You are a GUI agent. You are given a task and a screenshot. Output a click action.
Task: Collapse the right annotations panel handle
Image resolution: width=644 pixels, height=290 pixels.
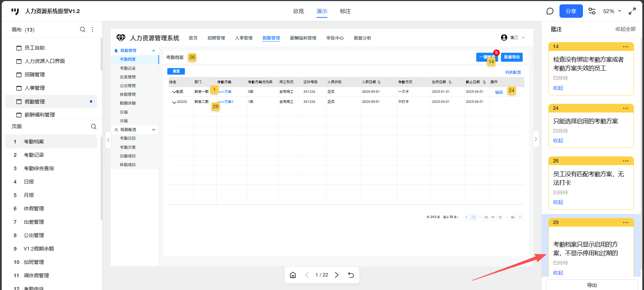tap(536, 139)
